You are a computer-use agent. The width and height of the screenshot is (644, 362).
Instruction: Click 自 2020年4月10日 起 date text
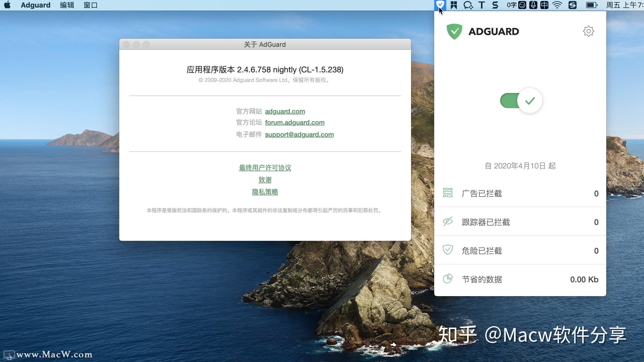520,166
